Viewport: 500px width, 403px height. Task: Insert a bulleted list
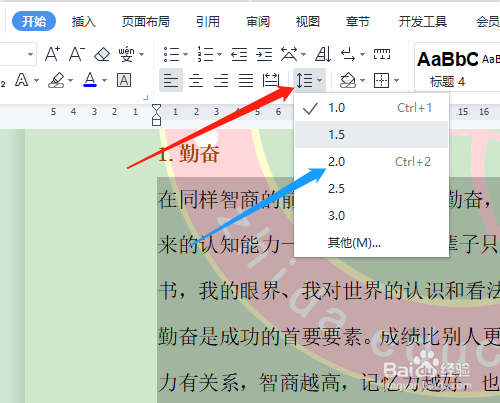[171, 54]
